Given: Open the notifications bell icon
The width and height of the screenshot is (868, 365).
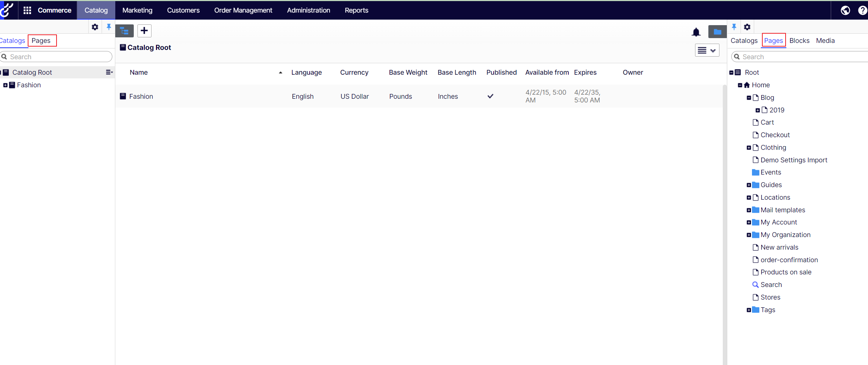Looking at the screenshot, I should coord(696,32).
